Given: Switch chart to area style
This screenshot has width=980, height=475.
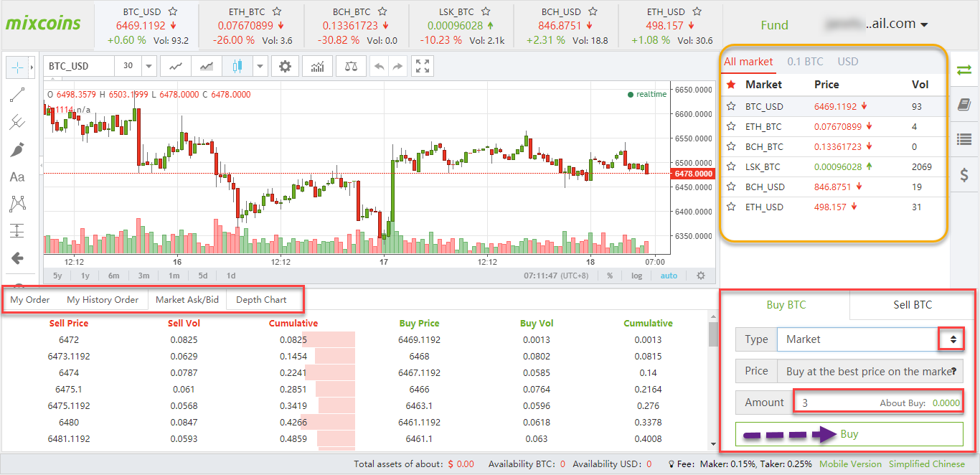Looking at the screenshot, I should [206, 67].
